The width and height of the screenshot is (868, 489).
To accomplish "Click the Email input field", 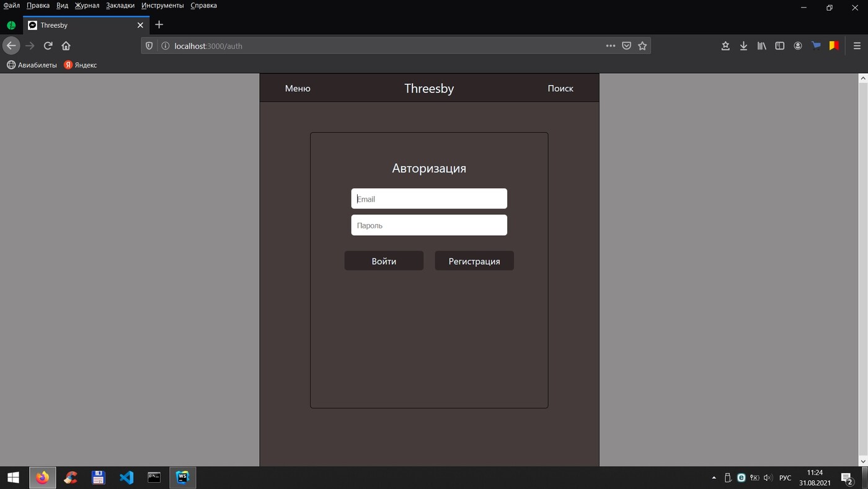I will [429, 199].
